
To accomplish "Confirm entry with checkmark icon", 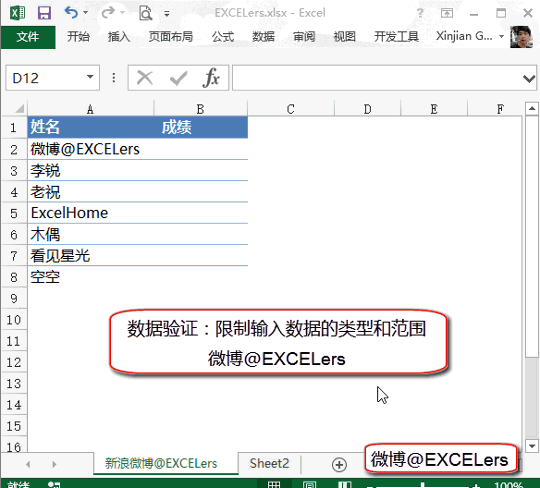I will click(x=179, y=78).
